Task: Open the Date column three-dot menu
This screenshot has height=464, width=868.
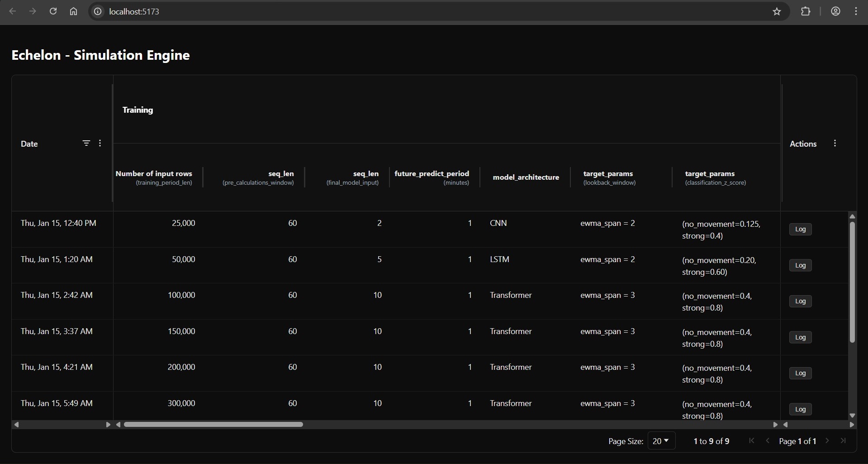Action: [x=100, y=143]
